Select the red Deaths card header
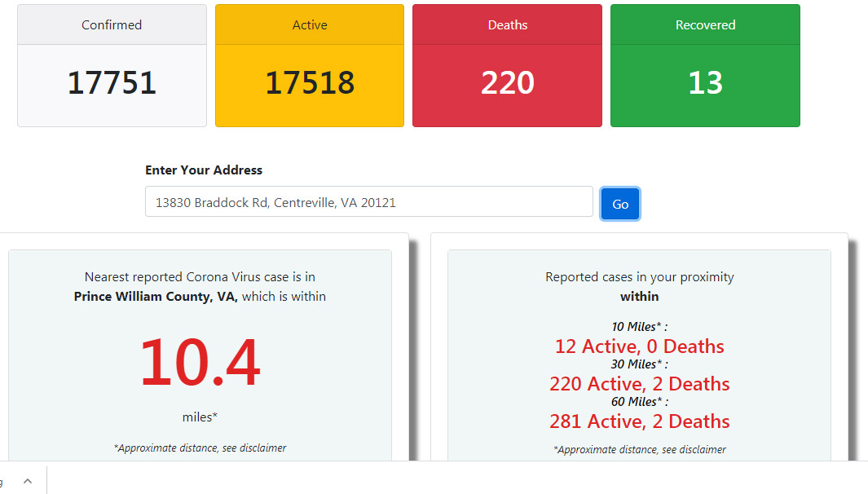Screen dimensions: 868x494 [507, 25]
